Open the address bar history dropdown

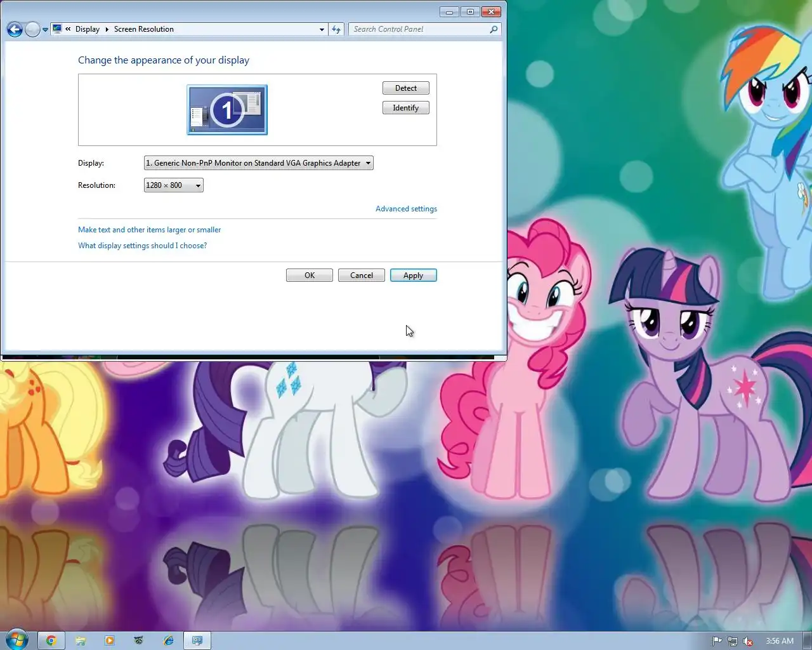[322, 29]
